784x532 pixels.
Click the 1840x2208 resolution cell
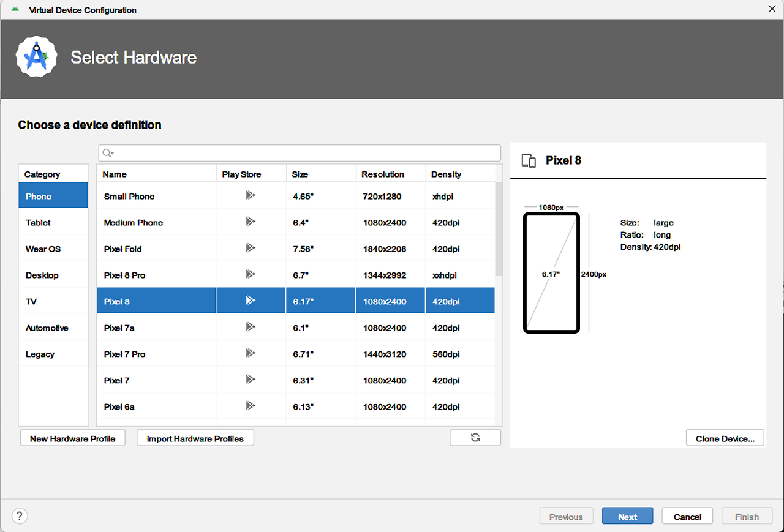point(391,249)
